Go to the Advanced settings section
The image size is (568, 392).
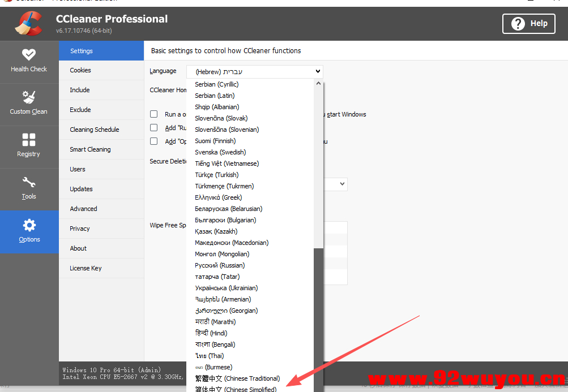pos(83,209)
